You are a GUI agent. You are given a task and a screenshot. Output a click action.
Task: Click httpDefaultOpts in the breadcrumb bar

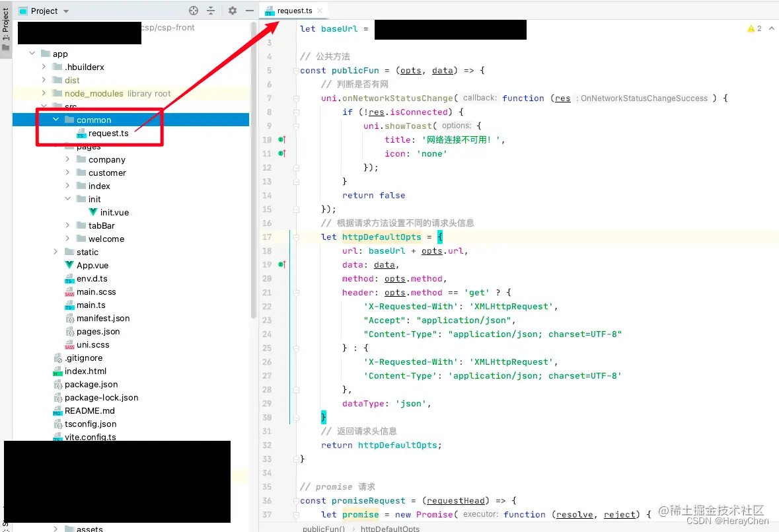pos(390,528)
